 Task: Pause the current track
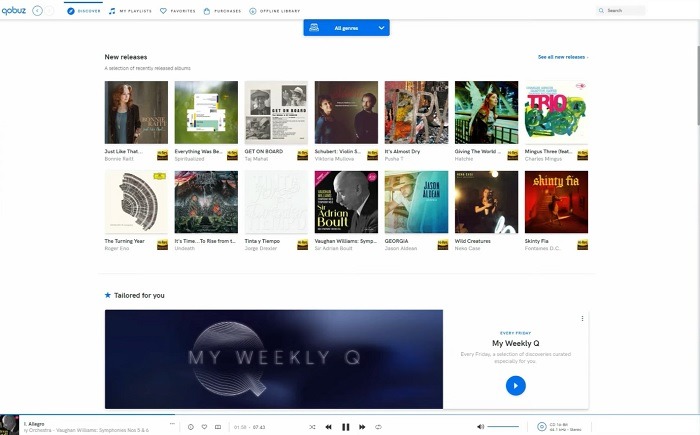(346, 427)
